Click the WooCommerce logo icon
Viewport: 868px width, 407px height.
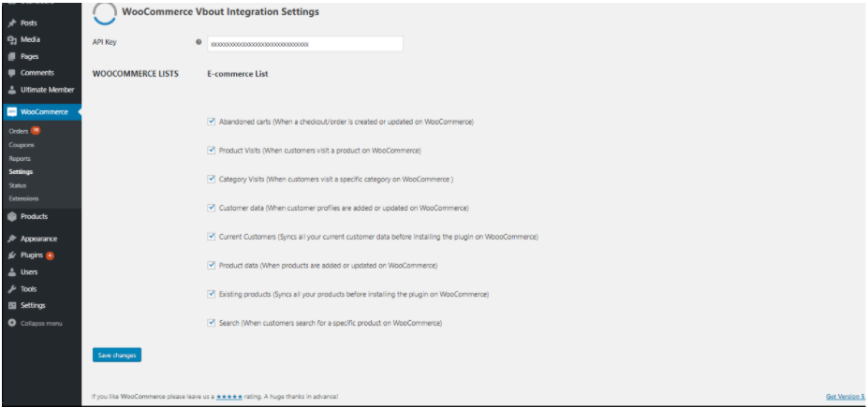click(x=12, y=111)
